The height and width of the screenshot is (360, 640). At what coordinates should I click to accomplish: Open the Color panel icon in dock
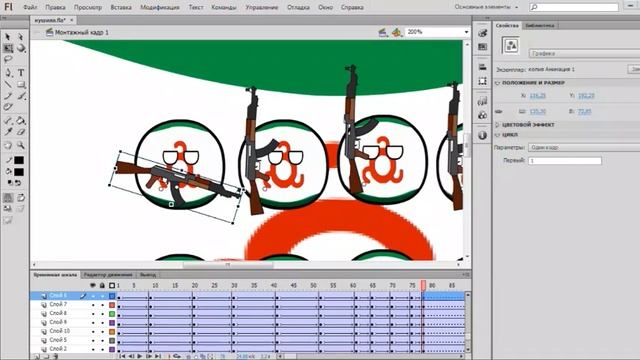(482, 33)
